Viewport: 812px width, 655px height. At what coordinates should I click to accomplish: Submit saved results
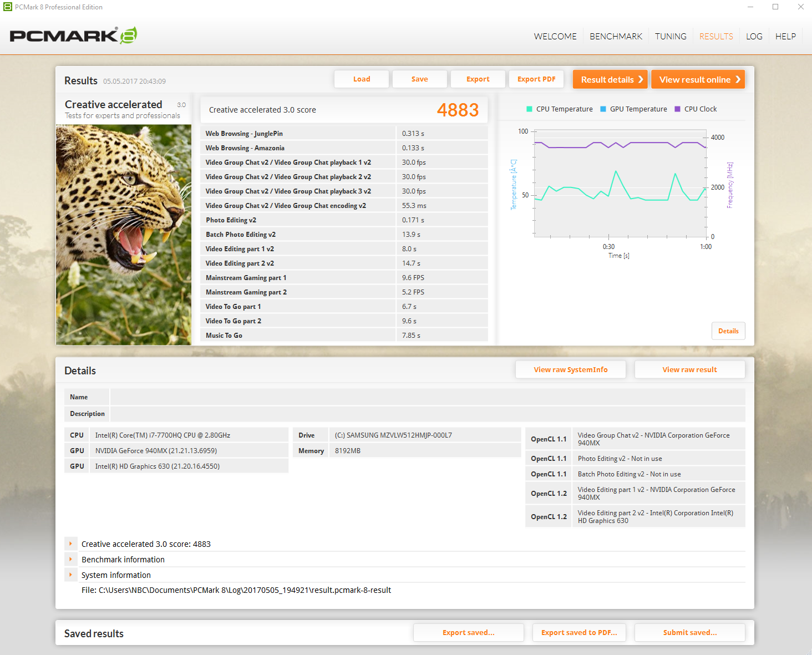tap(690, 633)
